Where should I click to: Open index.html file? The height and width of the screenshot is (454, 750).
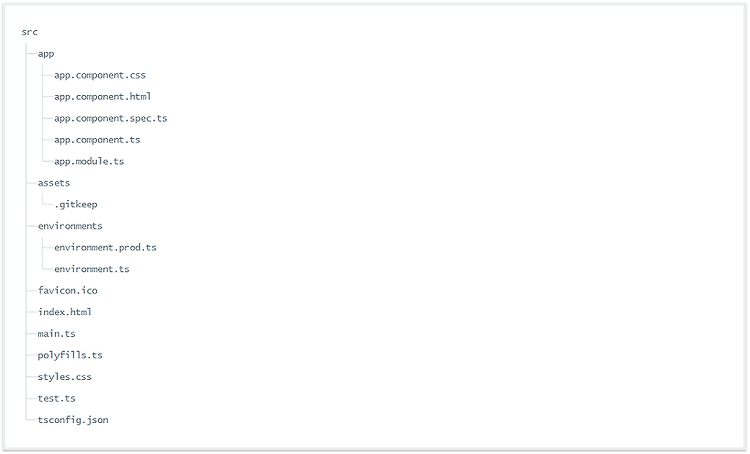65,312
